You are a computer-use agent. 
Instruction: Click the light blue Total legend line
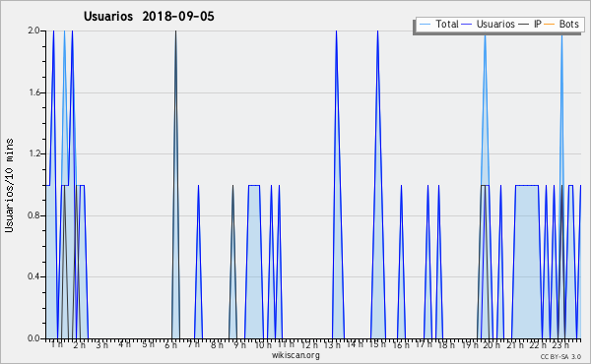[425, 25]
